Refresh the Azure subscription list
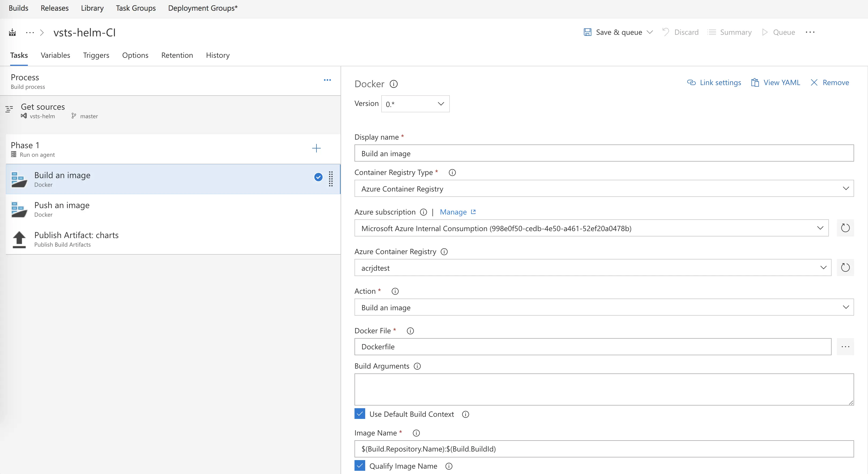The width and height of the screenshot is (868, 474). pos(845,228)
